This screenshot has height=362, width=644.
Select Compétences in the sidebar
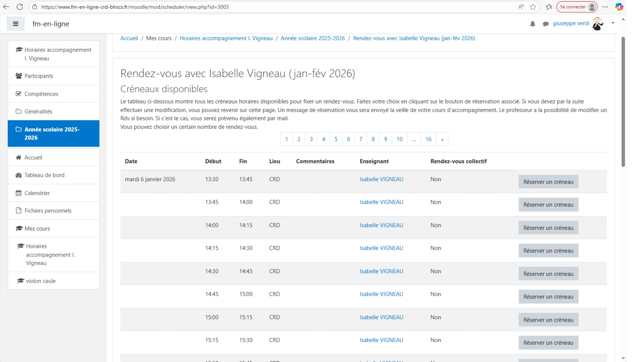(41, 94)
